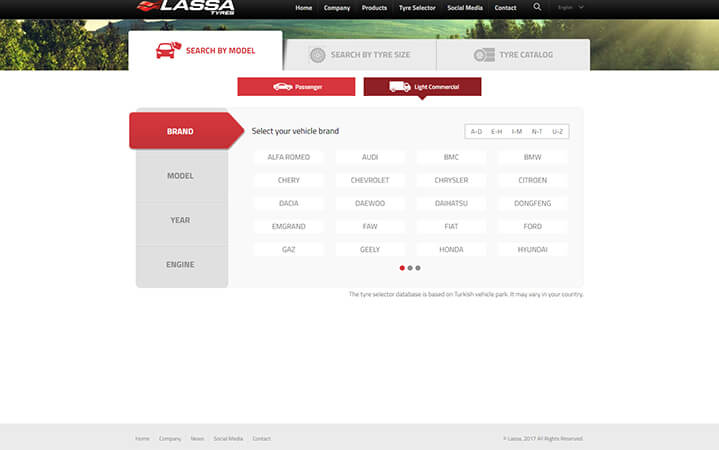The width and height of the screenshot is (719, 450).
Task: Open the Company menu item
Action: pyautogui.click(x=337, y=8)
